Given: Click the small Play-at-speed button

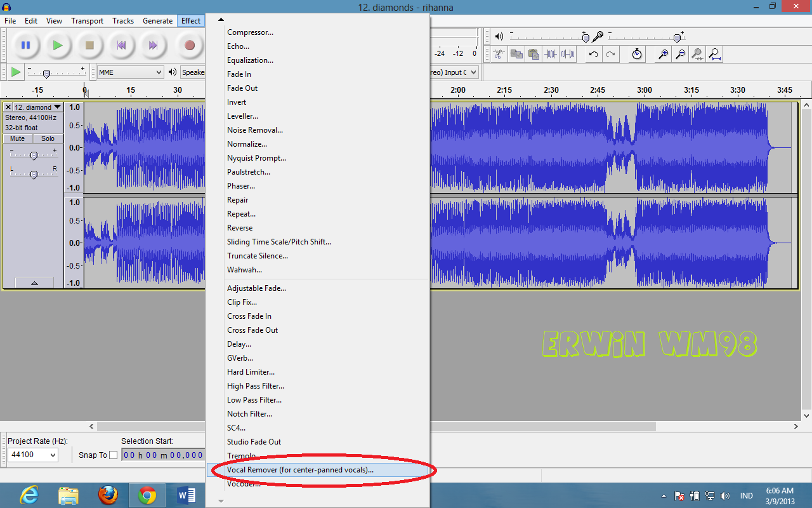Looking at the screenshot, I should [16, 72].
